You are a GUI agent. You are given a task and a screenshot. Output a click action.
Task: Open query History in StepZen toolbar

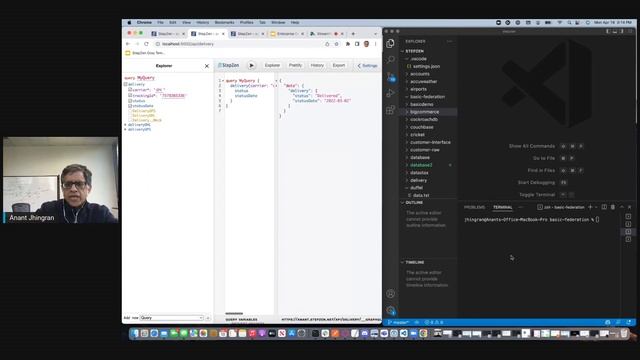[317, 65]
